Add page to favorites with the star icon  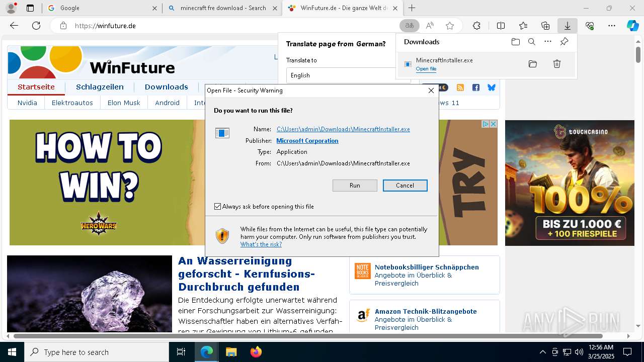click(x=450, y=26)
